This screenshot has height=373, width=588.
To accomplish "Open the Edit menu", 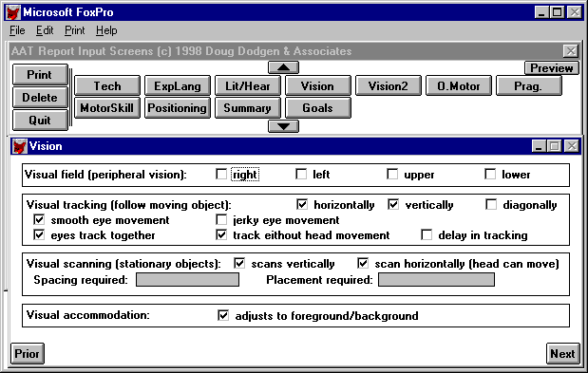I will click(45, 30).
